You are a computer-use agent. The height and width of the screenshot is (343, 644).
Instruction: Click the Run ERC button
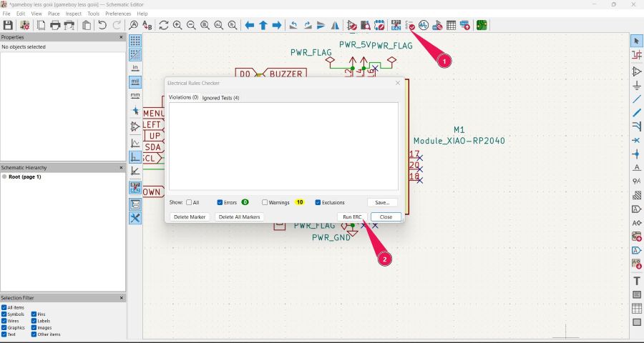pos(352,217)
